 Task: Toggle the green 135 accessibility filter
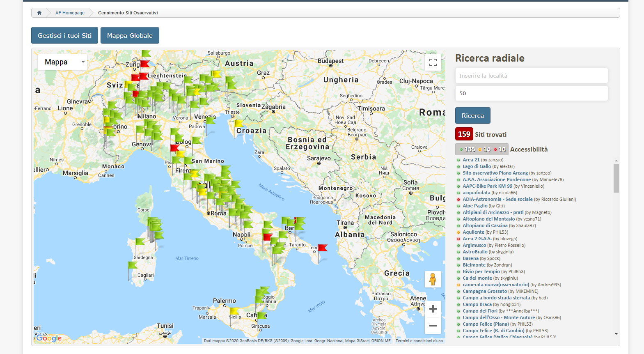coord(468,149)
